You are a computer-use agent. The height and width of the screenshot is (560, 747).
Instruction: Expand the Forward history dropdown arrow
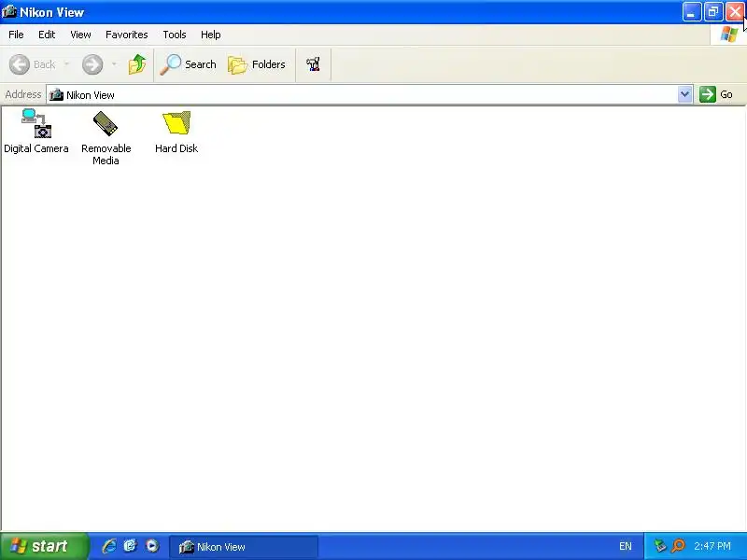114,64
